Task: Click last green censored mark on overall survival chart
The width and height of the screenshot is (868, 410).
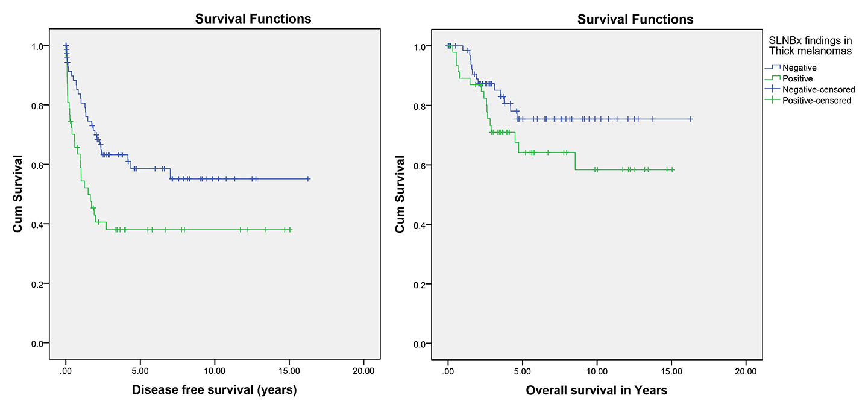Action: point(672,170)
